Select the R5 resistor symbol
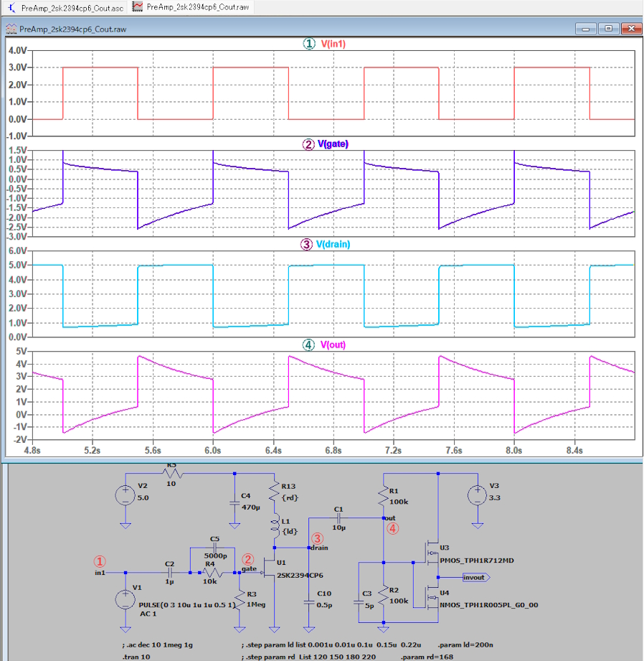 172,474
